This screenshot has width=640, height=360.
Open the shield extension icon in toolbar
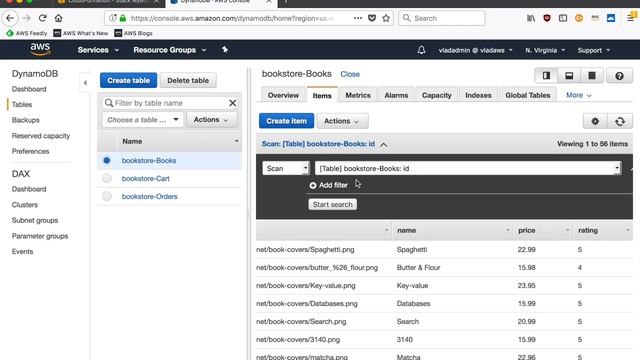coord(547,18)
